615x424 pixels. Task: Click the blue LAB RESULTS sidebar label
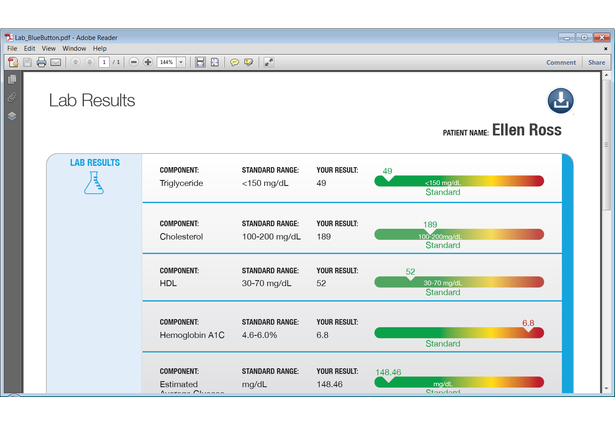coord(95,162)
